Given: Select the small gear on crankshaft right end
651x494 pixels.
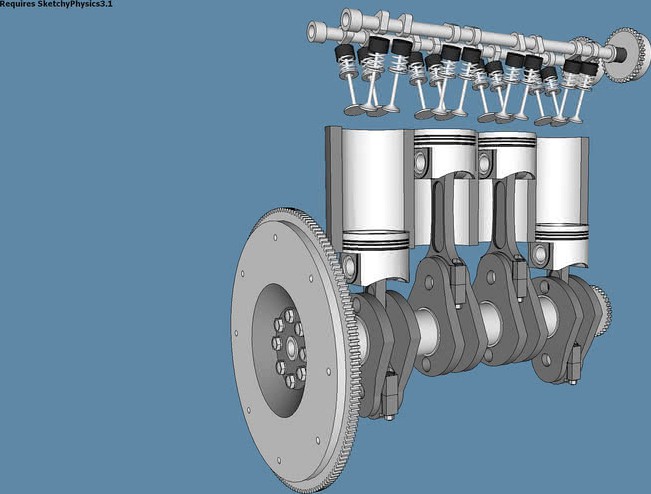Looking at the screenshot, I should coord(601,306).
